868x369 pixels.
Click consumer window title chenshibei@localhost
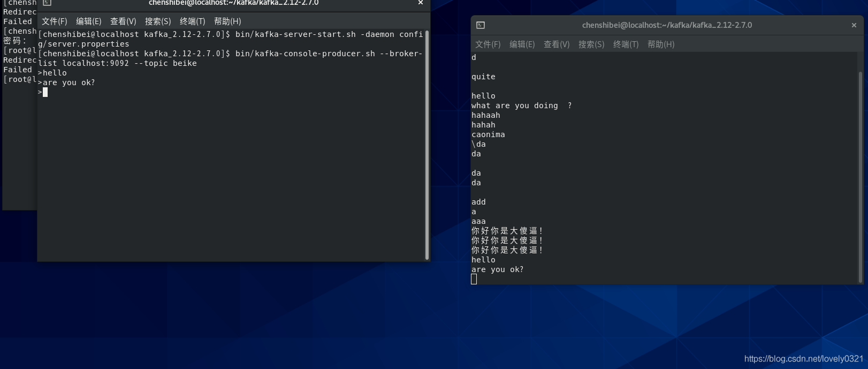[667, 25]
